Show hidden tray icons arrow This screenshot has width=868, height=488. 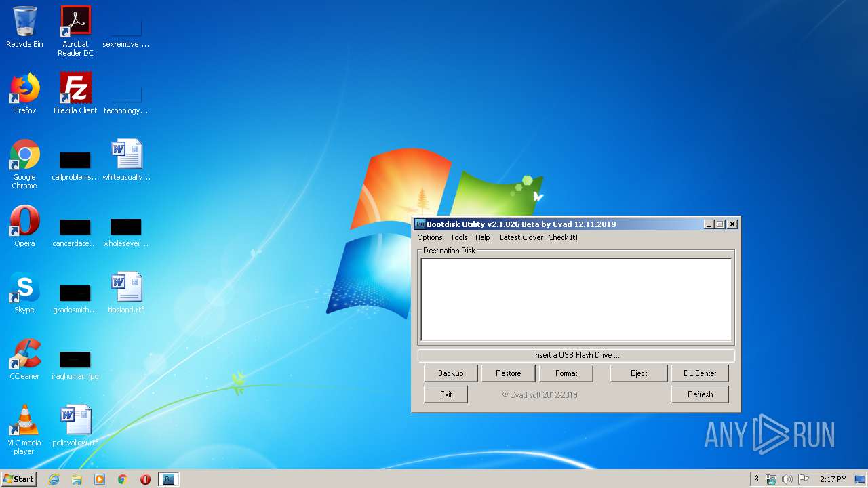pyautogui.click(x=757, y=479)
